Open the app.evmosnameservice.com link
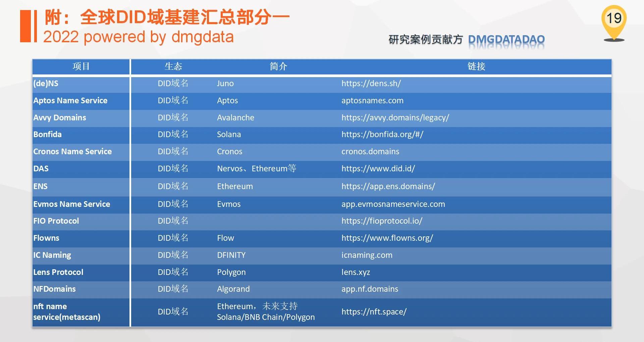644x342 pixels. (393, 204)
